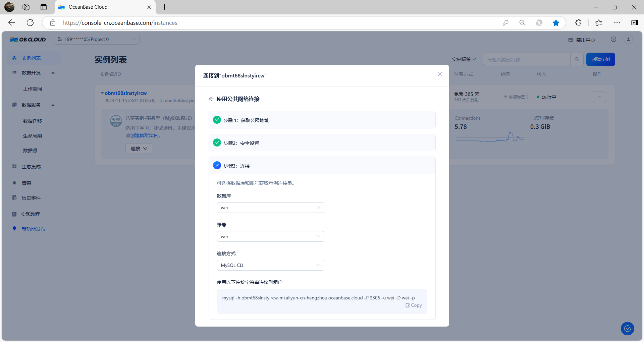This screenshot has height=342, width=644.
Task: Open the help question mark icon
Action: [613, 39]
